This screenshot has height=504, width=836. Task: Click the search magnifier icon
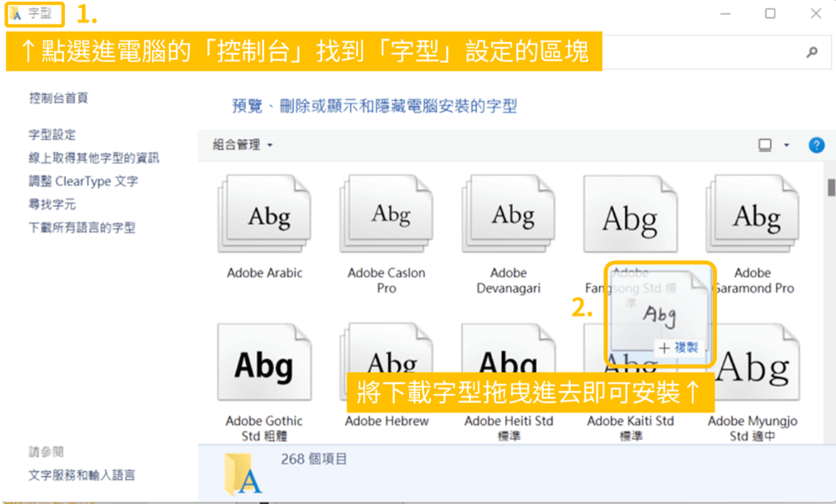[811, 52]
